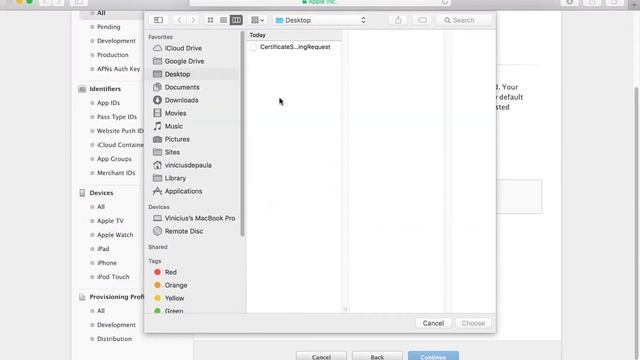The width and height of the screenshot is (640, 360).
Task: Go forward in the file dialog
Action: (193, 20)
